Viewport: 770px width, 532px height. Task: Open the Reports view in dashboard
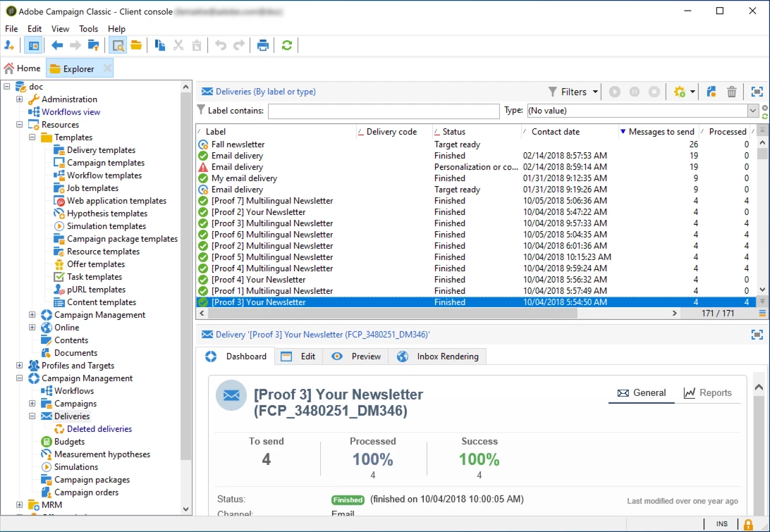[708, 393]
